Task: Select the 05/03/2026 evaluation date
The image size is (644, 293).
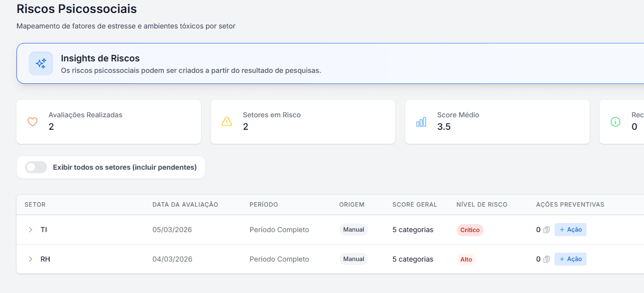Action: [173, 230]
